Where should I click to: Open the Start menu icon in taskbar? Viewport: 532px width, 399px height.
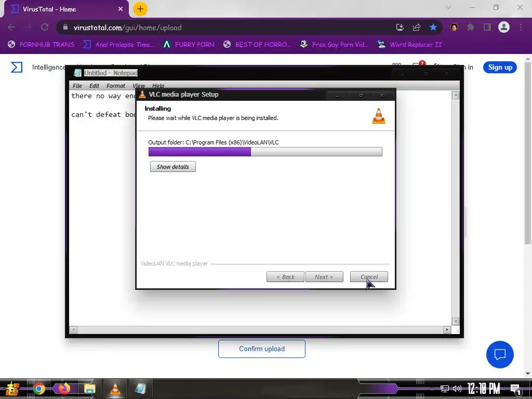[12, 389]
